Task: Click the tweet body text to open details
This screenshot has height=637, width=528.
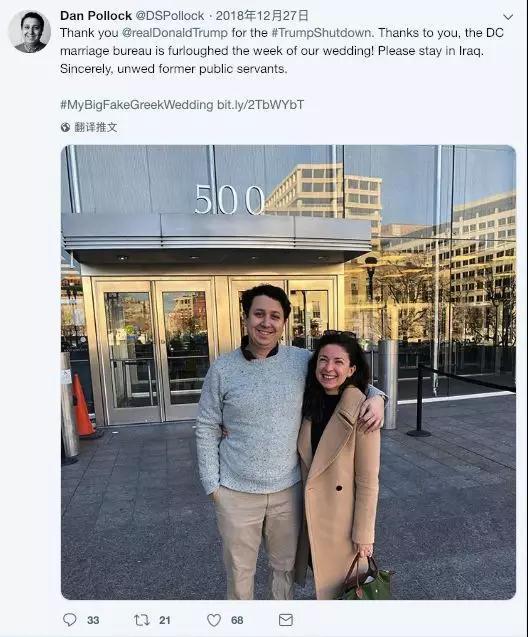Action: [282, 51]
